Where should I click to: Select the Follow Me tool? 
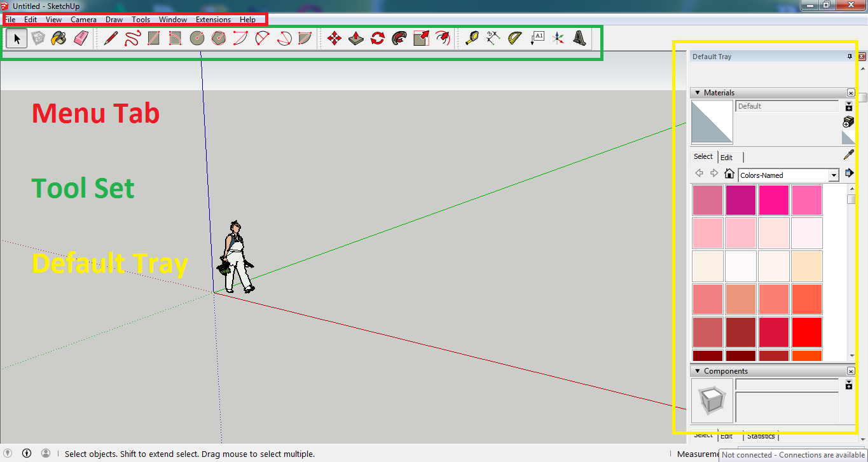(x=398, y=38)
